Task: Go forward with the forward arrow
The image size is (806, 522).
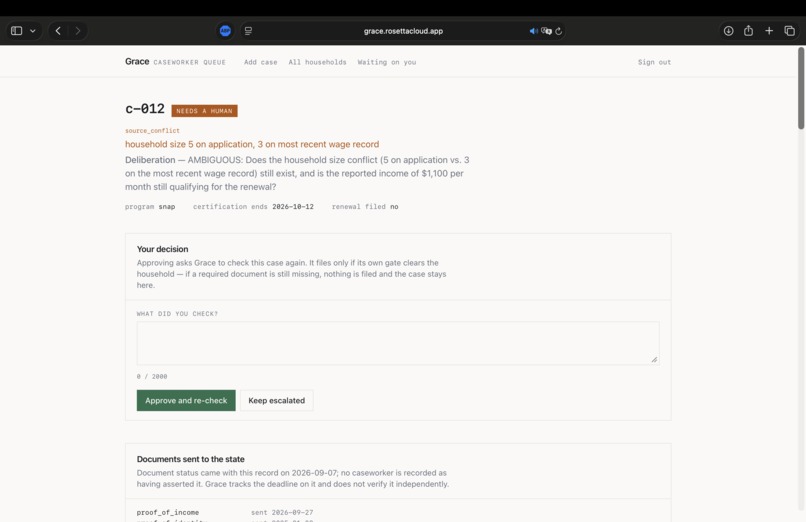Action: coord(78,31)
